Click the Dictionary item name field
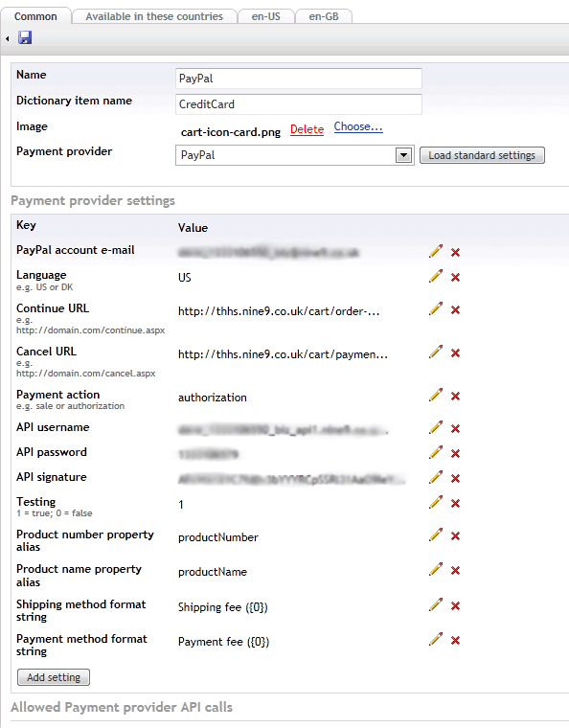 (299, 104)
